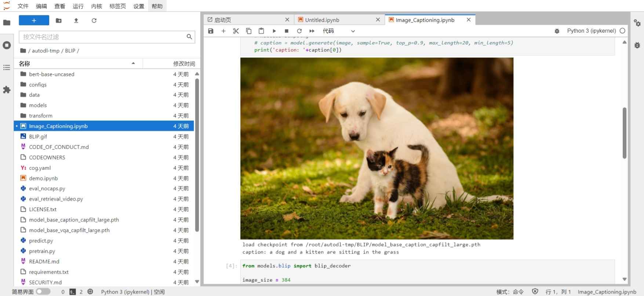
Task: Save the notebook with the disk icon
Action: click(x=211, y=31)
